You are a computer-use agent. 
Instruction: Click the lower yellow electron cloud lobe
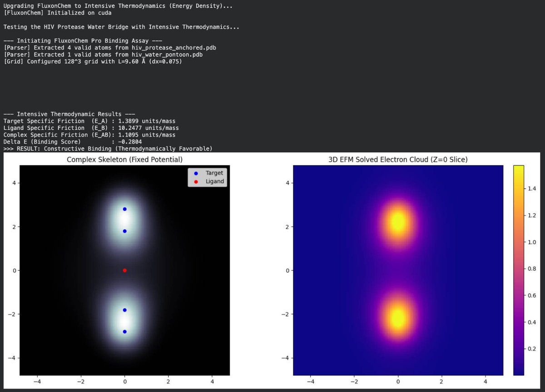click(x=398, y=318)
